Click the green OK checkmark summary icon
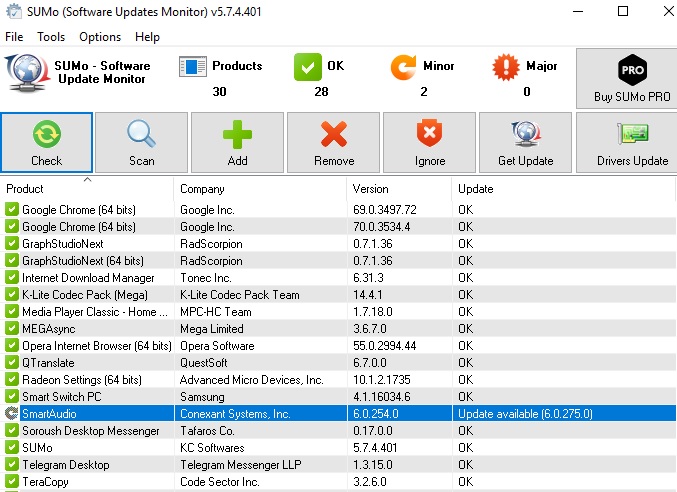The image size is (677, 492). (307, 67)
